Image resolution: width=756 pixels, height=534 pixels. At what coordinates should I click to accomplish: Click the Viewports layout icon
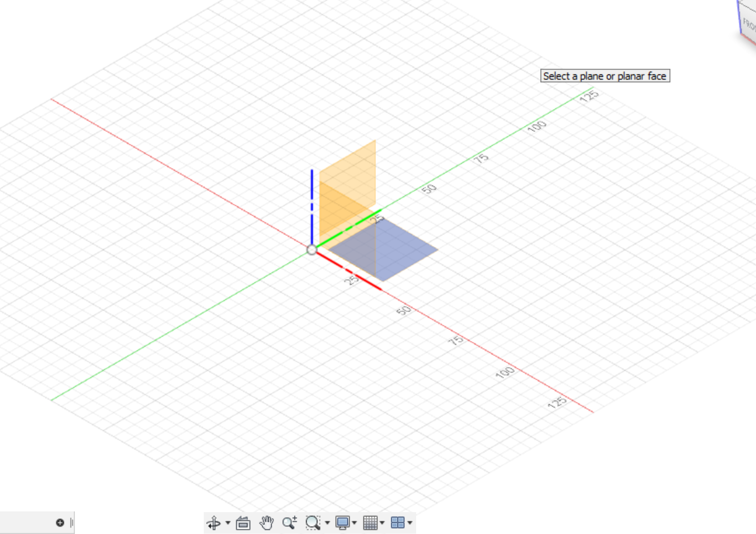(x=398, y=523)
